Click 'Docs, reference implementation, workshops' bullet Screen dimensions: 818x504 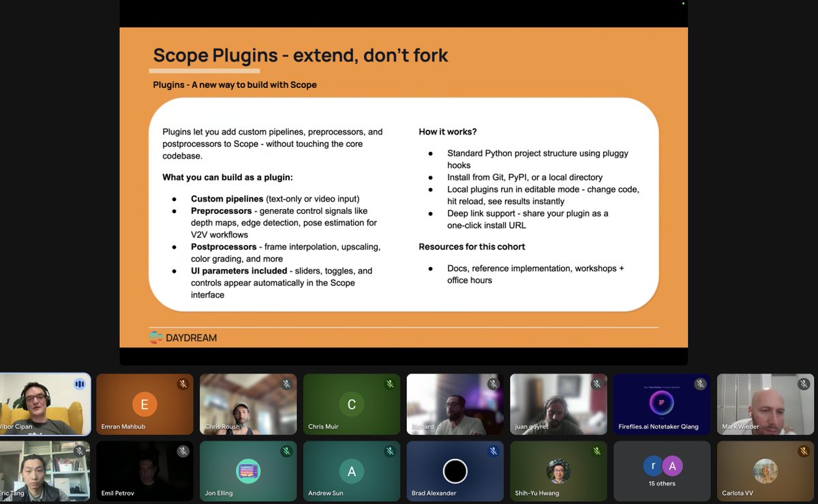pos(536,274)
